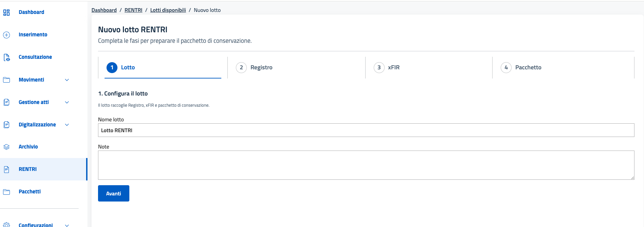Click the Avanti button
The height and width of the screenshot is (227, 644).
[114, 193]
